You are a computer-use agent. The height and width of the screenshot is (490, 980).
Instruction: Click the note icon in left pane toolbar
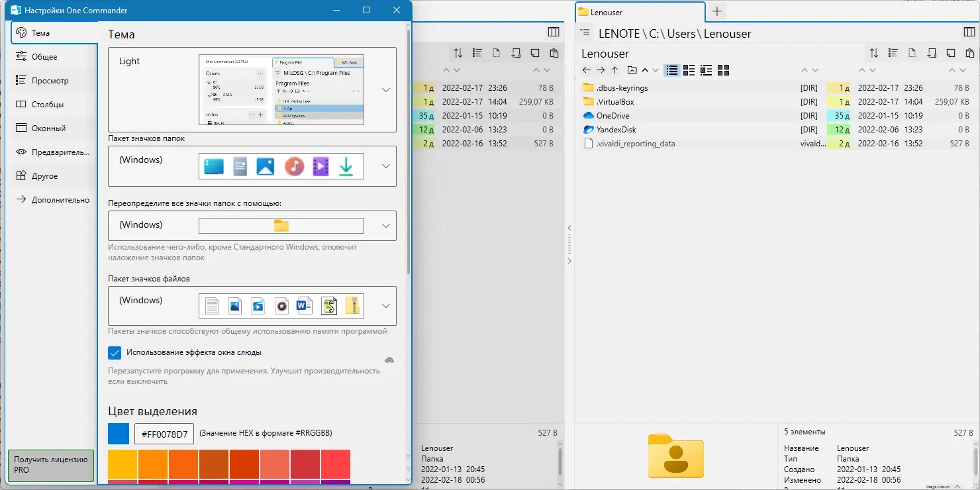[x=535, y=53]
